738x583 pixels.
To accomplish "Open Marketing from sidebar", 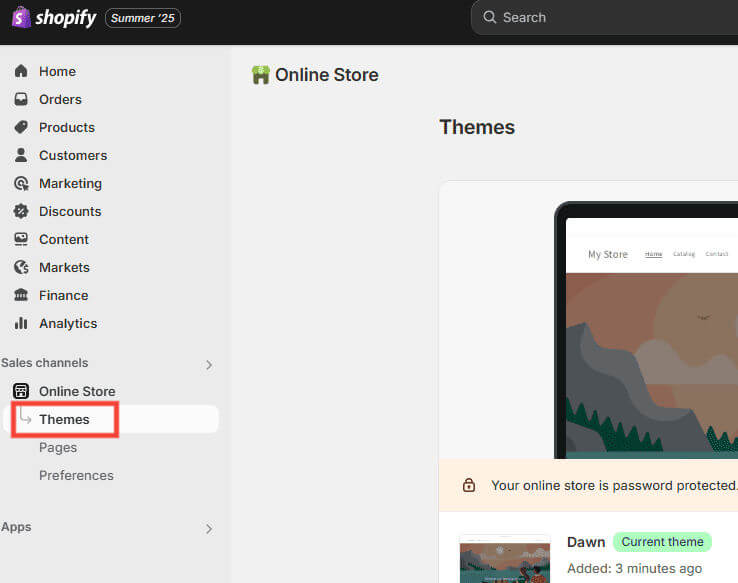I will [x=70, y=184].
